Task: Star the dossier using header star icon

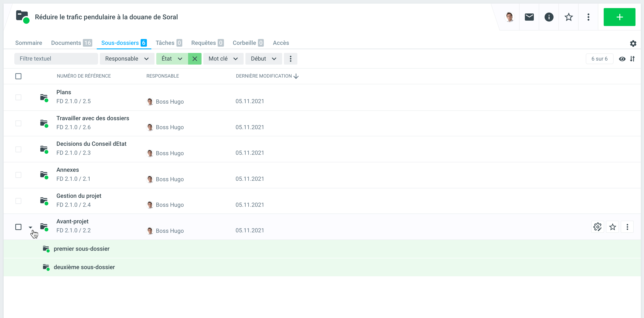Action: [x=569, y=17]
